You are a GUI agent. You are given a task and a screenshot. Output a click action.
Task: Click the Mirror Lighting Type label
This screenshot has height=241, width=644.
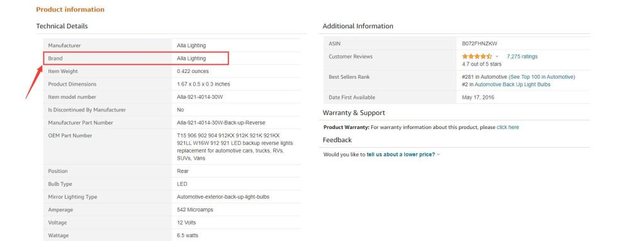72,197
